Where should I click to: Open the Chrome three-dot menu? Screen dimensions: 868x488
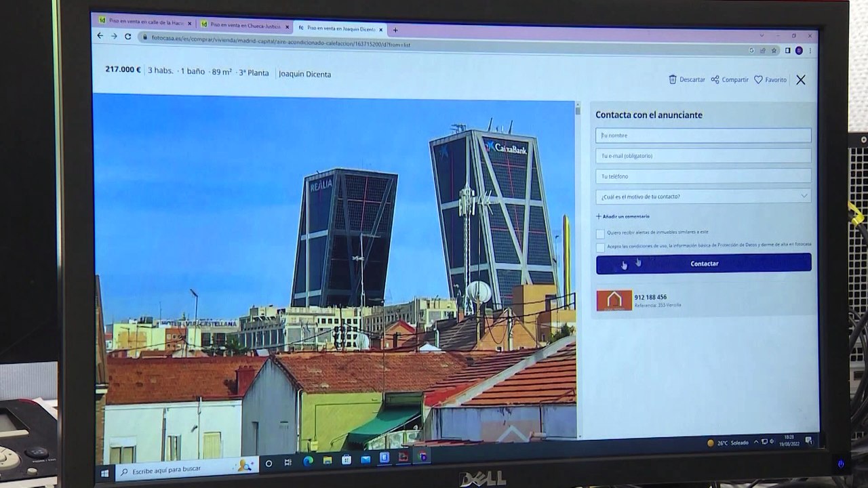[x=810, y=51]
